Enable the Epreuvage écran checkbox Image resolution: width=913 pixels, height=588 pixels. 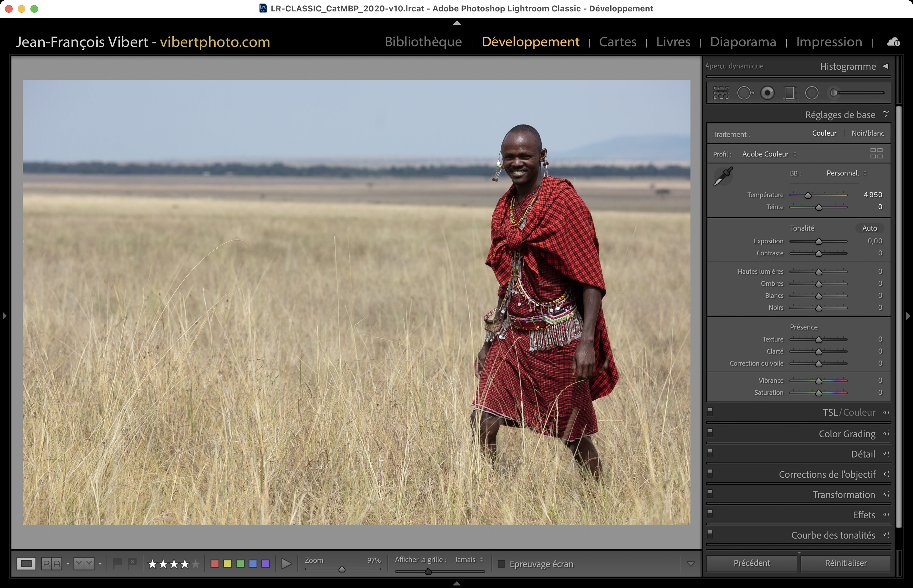click(x=502, y=564)
